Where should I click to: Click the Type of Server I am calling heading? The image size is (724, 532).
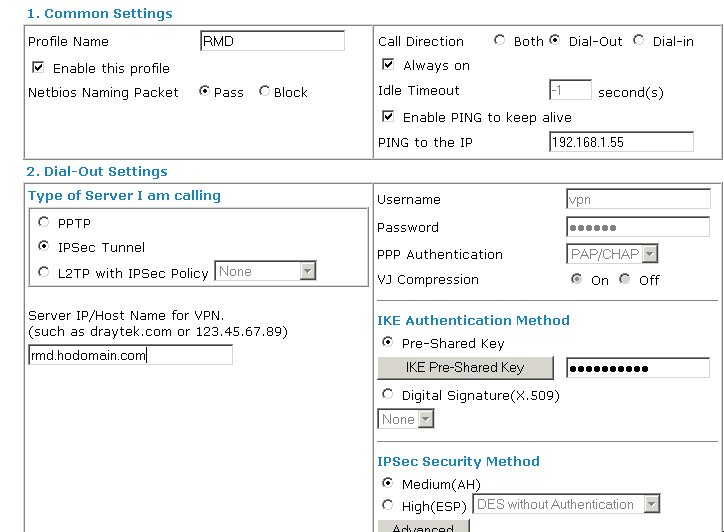(x=124, y=196)
